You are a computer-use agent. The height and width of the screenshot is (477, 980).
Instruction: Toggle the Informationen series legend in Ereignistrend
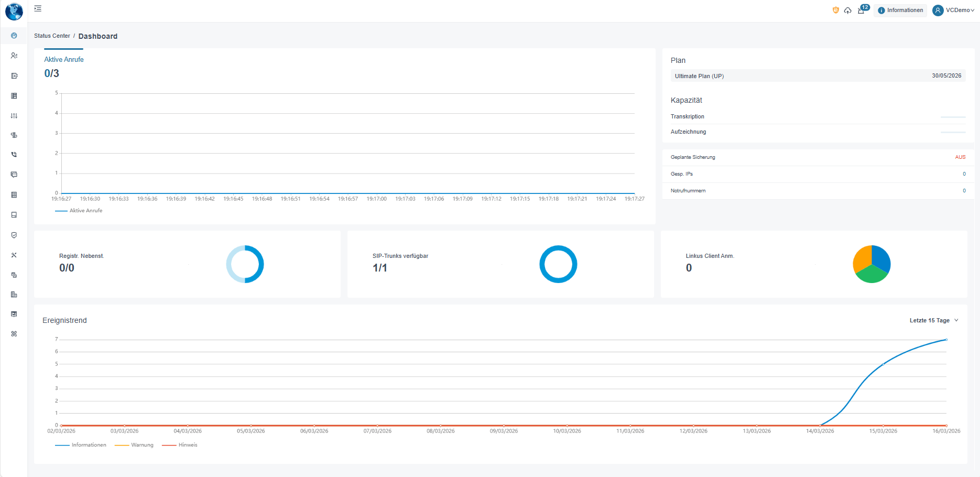click(81, 445)
